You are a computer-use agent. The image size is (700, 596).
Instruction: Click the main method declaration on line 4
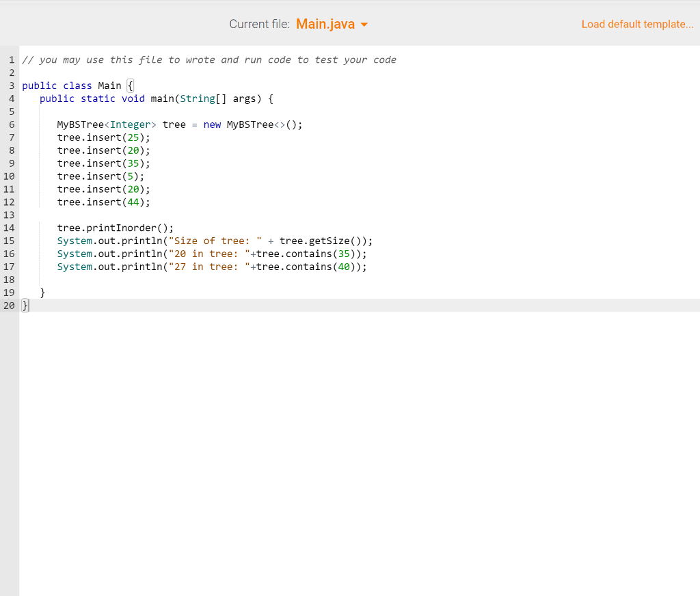pos(157,98)
